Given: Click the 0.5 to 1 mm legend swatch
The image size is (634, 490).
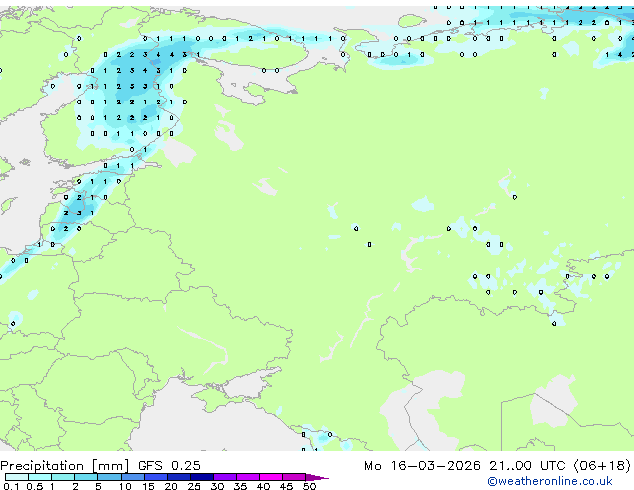Looking at the screenshot, I should (x=40, y=477).
